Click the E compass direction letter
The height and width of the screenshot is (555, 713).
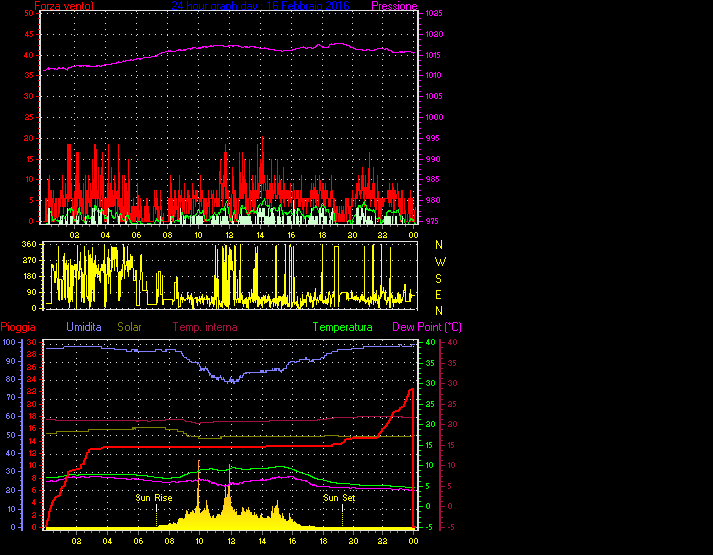[x=438, y=295]
